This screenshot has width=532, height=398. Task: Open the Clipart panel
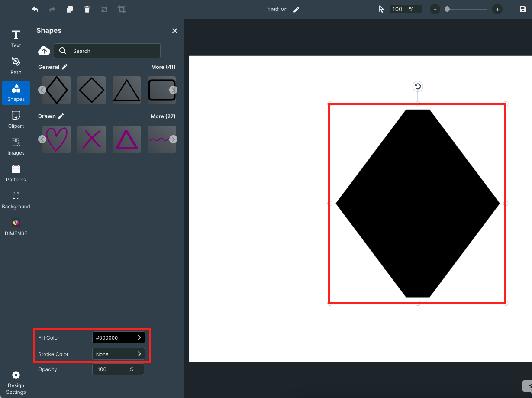click(16, 120)
